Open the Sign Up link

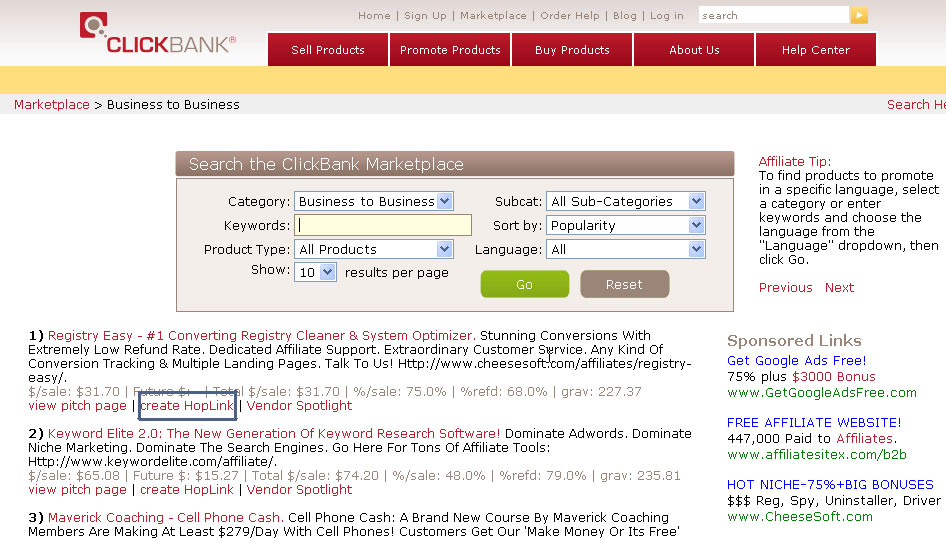point(425,16)
